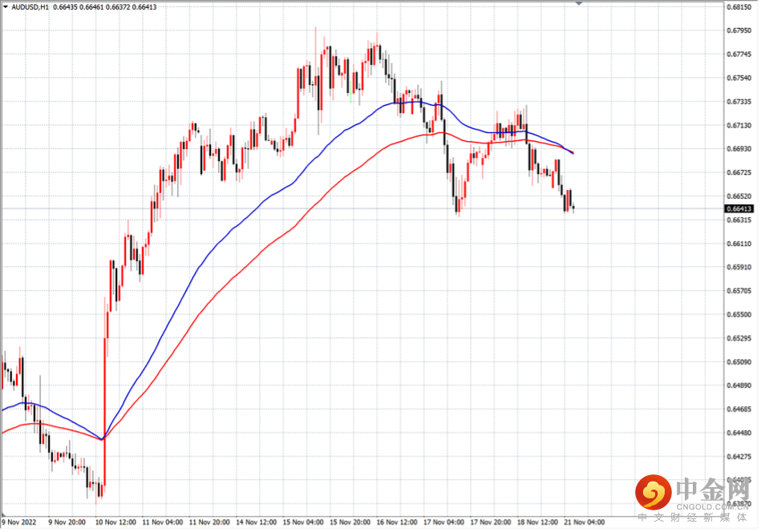This screenshot has height=532, width=761.
Task: Click price axis label 0.64685
Action: [739, 409]
